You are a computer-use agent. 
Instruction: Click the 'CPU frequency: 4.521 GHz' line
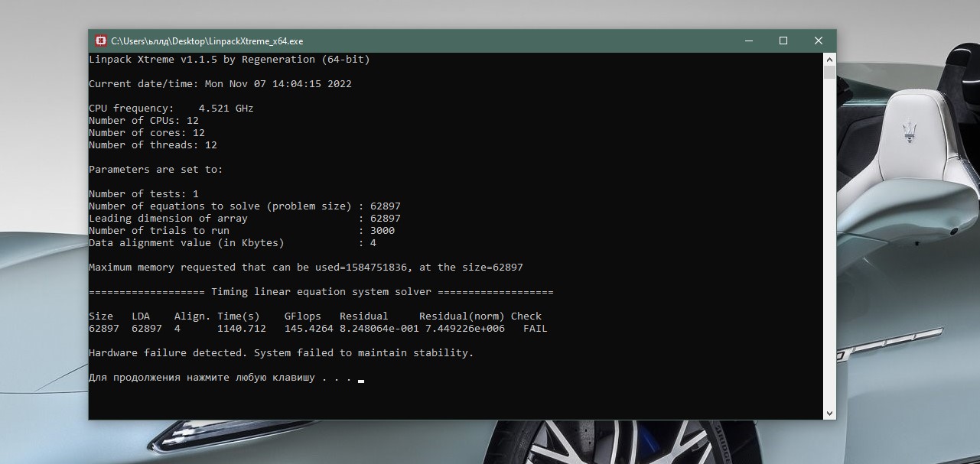tap(171, 109)
